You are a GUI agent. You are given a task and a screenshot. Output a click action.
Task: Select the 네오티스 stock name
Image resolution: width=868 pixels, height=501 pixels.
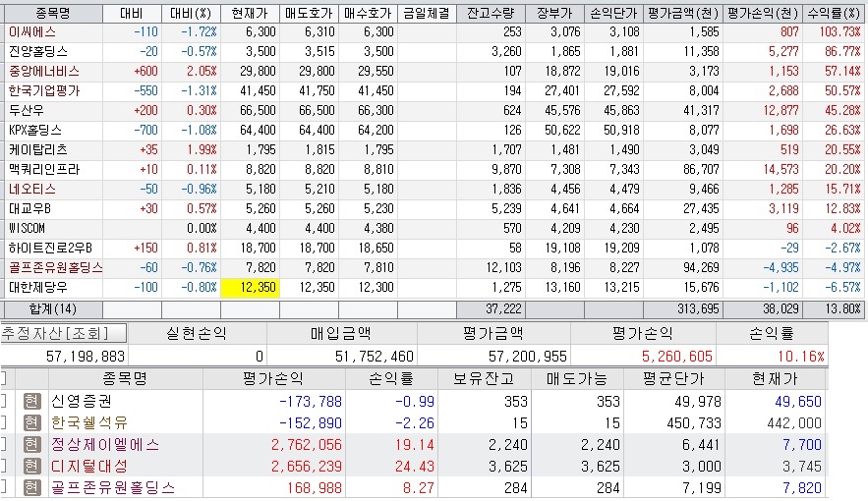pos(32,190)
